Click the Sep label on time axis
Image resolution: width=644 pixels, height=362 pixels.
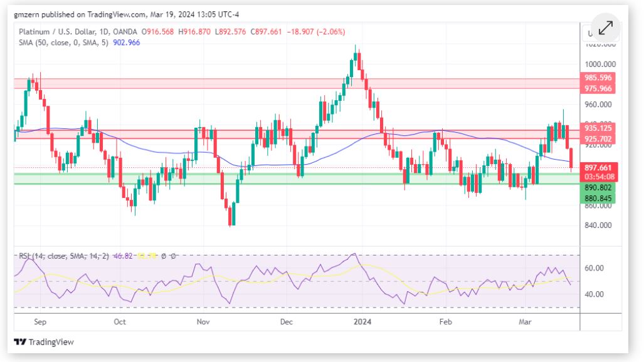tap(40, 322)
